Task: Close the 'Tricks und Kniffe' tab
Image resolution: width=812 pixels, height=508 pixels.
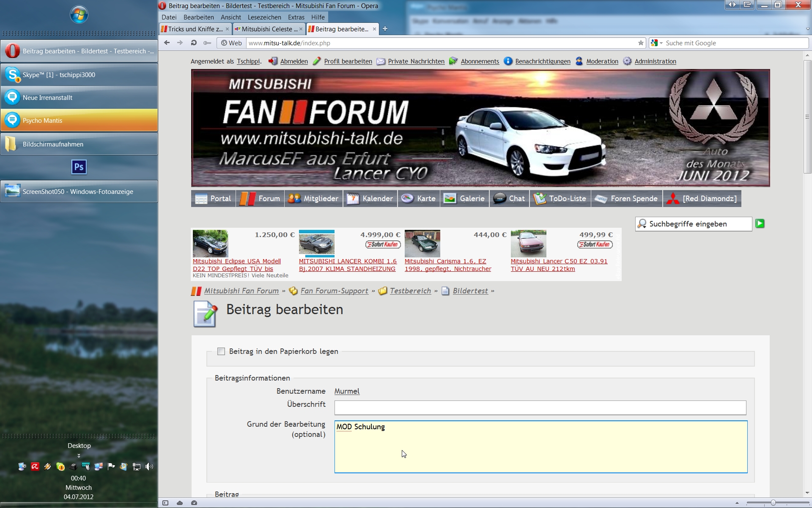Action: 227,29
